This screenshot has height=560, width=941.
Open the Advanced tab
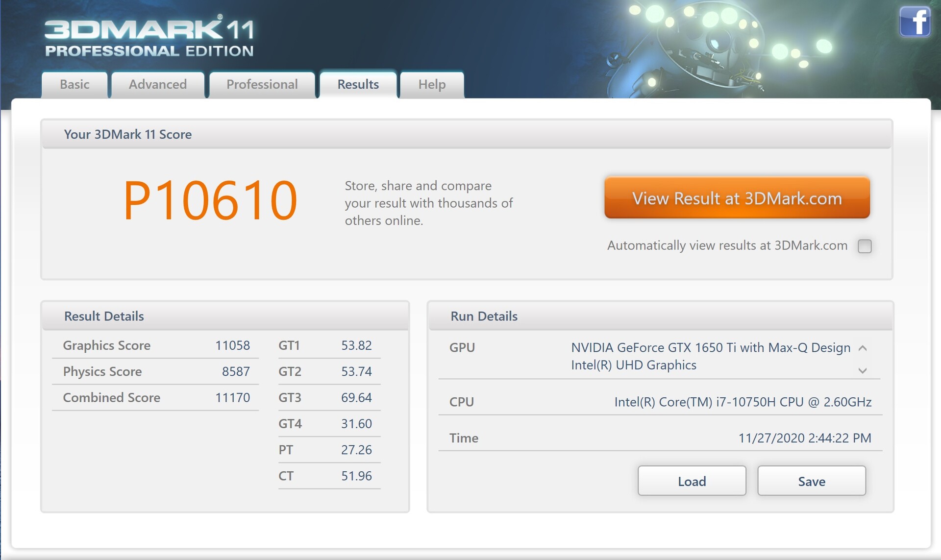tap(157, 84)
